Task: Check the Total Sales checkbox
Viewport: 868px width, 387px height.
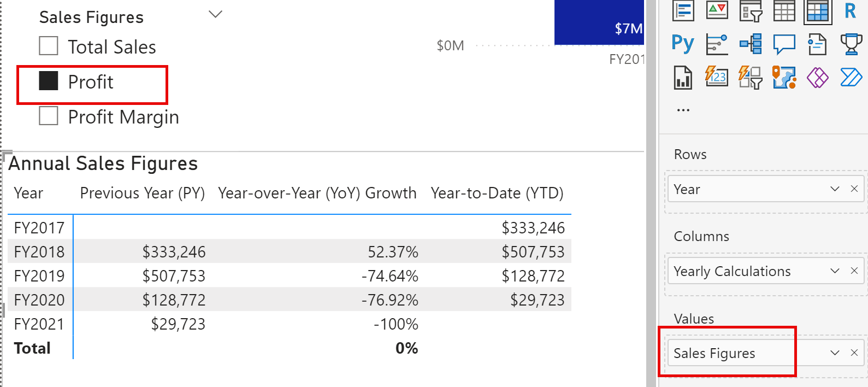Action: (x=49, y=46)
